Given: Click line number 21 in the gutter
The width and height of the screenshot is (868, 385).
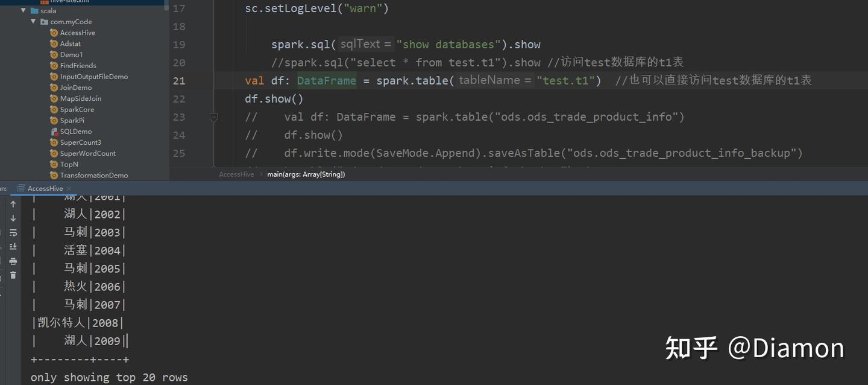Looking at the screenshot, I should 179,80.
